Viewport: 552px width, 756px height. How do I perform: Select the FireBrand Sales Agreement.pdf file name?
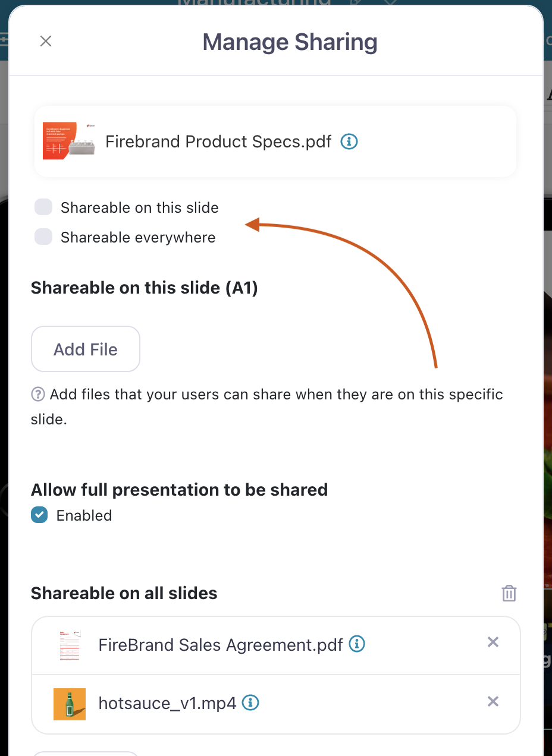click(x=221, y=645)
